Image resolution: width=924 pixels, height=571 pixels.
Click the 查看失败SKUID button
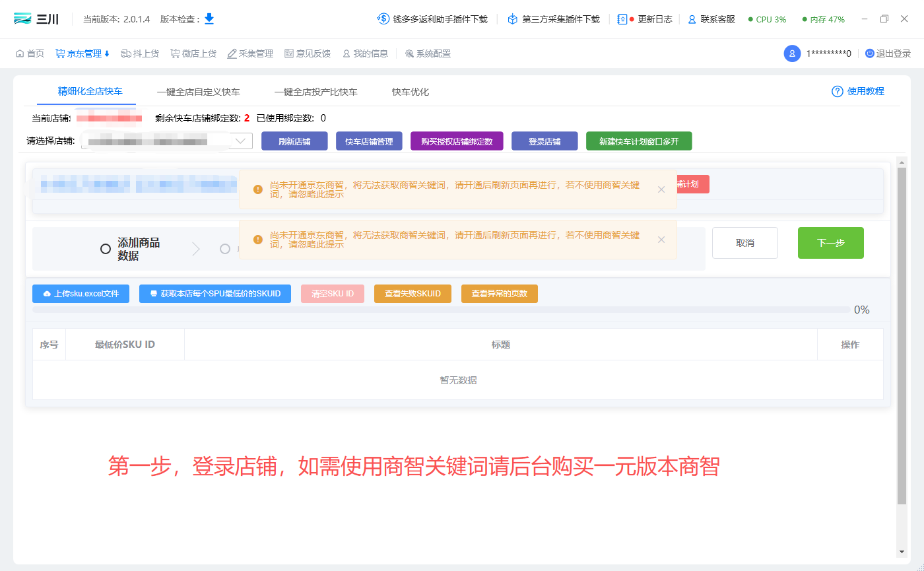412,294
